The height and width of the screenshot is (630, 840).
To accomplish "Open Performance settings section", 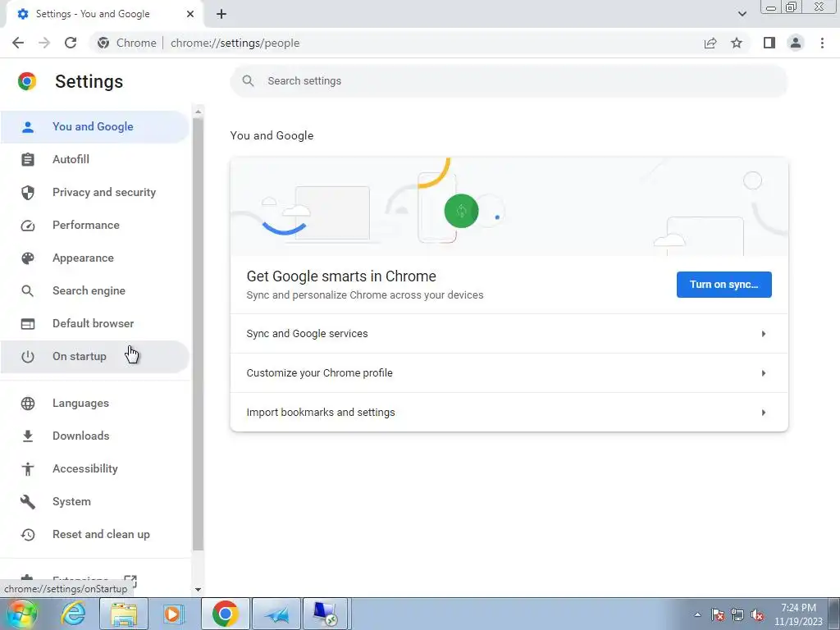I will coord(94,225).
